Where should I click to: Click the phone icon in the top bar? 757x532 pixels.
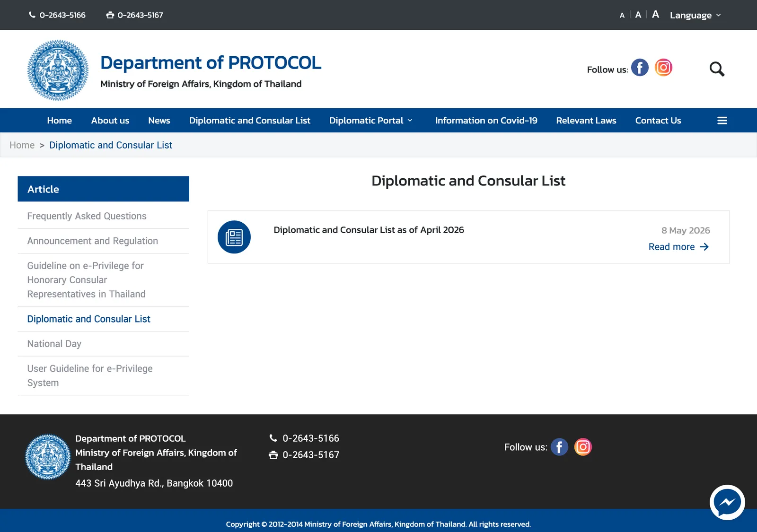[x=32, y=15]
